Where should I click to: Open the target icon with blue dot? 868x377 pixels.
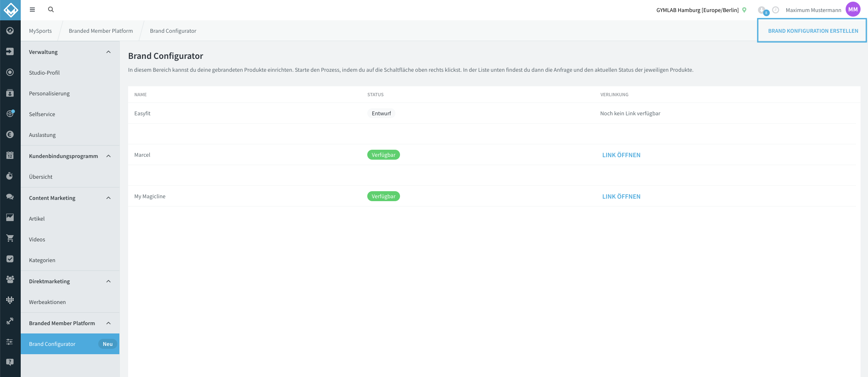pyautogui.click(x=10, y=114)
